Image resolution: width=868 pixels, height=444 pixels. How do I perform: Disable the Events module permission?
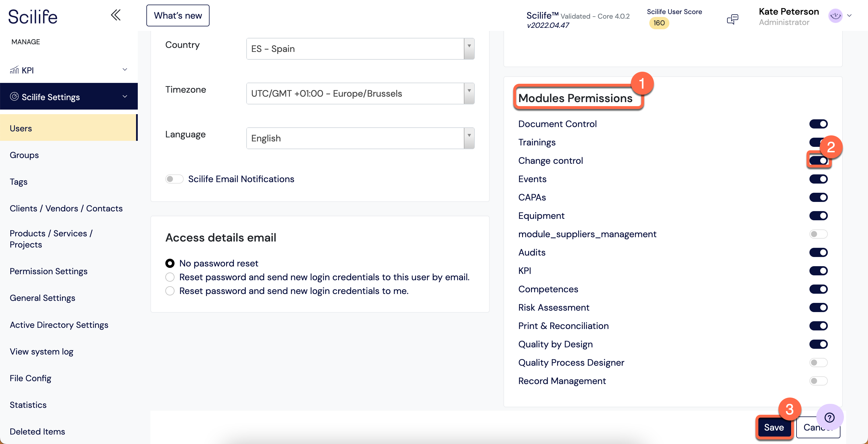coord(818,179)
